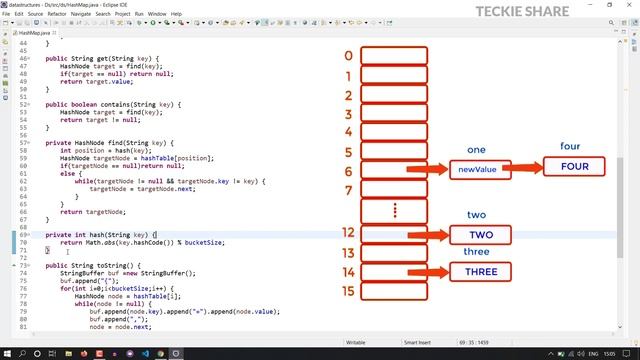The image size is (640, 360).
Task: Click the taskbar Search magnifier icon
Action: (22, 353)
